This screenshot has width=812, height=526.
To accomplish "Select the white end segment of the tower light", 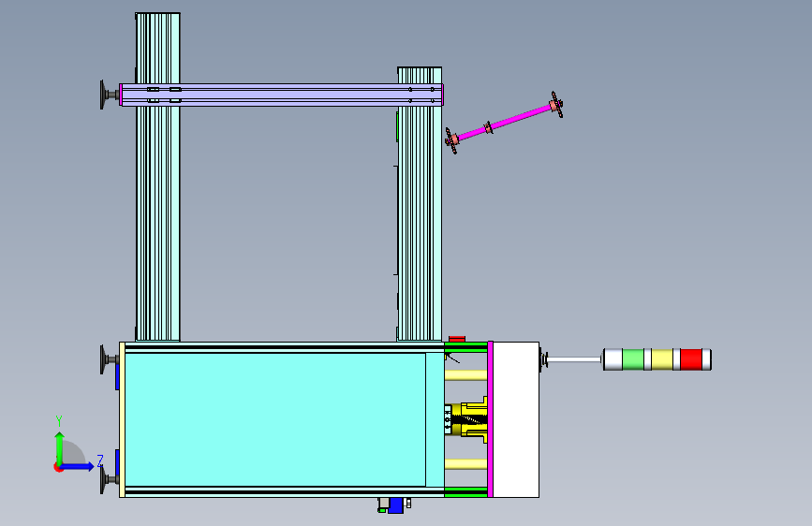I will coord(613,359).
